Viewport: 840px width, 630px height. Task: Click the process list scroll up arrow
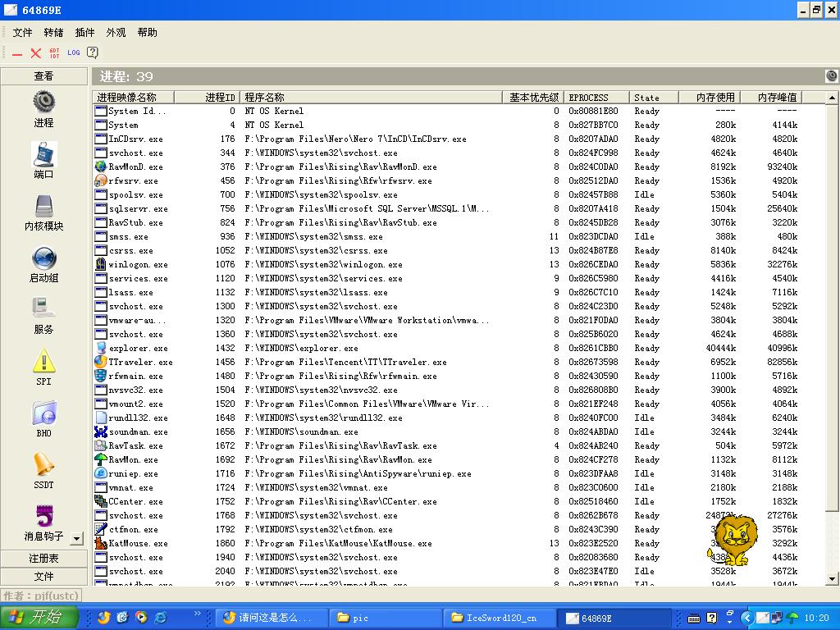832,98
